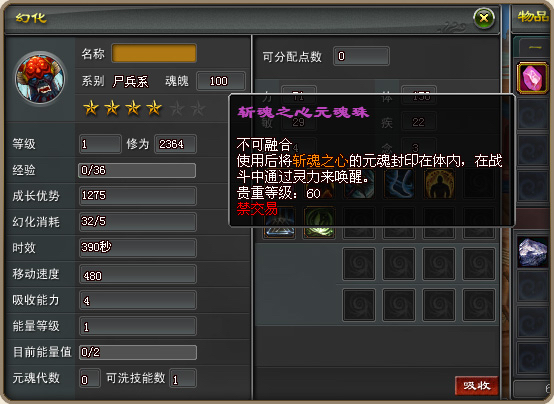Click the 吸收 absorb button

[x=477, y=385]
